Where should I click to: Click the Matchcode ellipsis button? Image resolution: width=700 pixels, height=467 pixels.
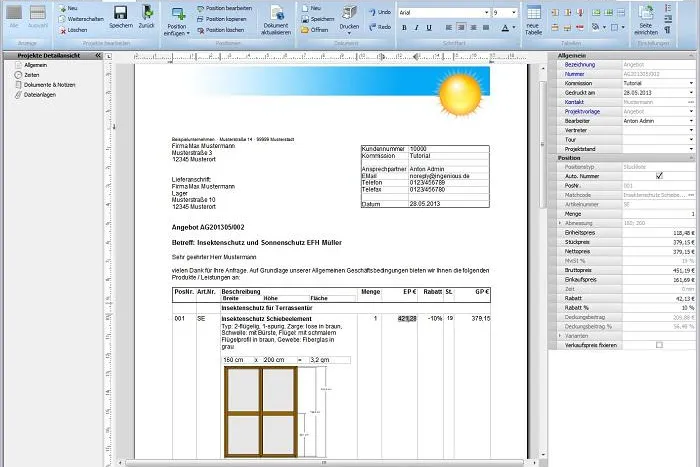tap(691, 195)
